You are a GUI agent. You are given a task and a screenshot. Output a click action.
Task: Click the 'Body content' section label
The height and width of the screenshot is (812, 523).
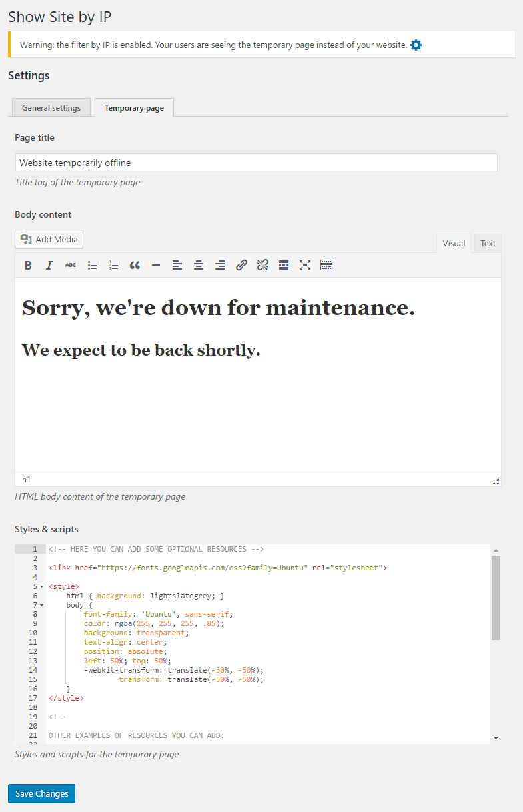[43, 214]
